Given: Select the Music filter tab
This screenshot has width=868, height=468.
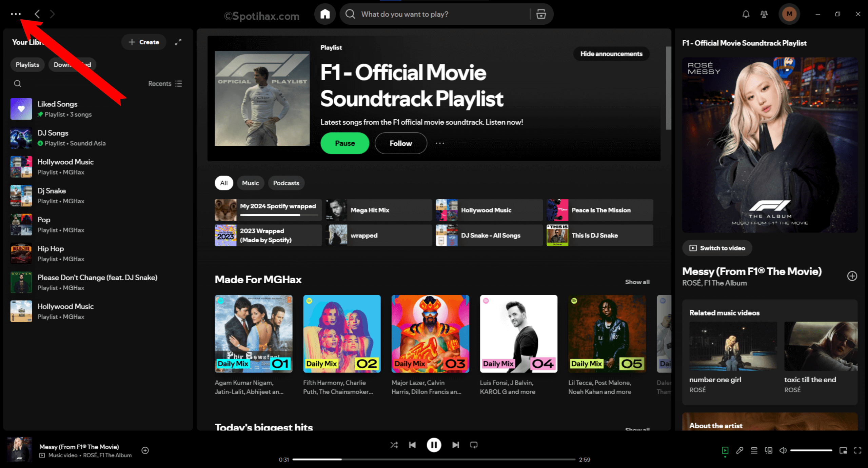Looking at the screenshot, I should click(250, 183).
